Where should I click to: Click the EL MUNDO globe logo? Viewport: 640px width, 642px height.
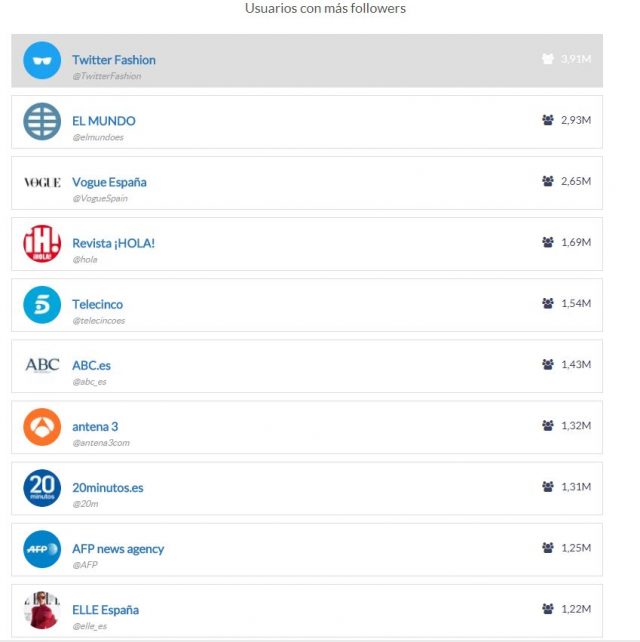tap(42, 121)
